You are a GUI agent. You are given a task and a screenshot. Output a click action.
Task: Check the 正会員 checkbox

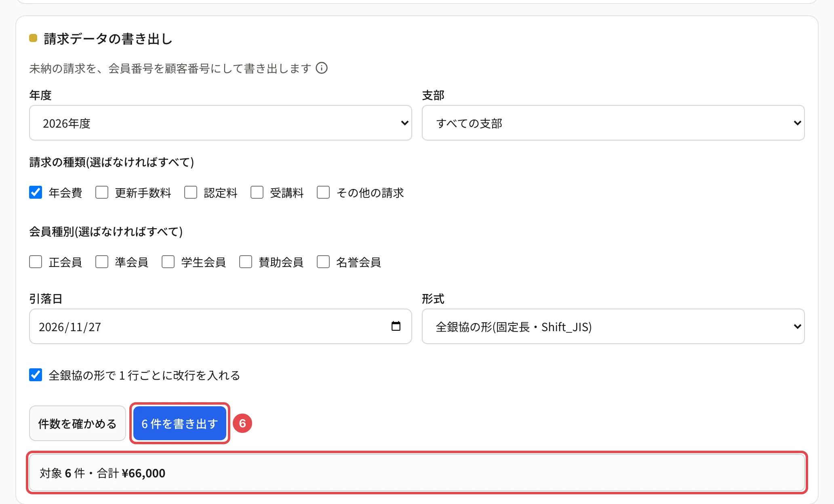(36, 262)
